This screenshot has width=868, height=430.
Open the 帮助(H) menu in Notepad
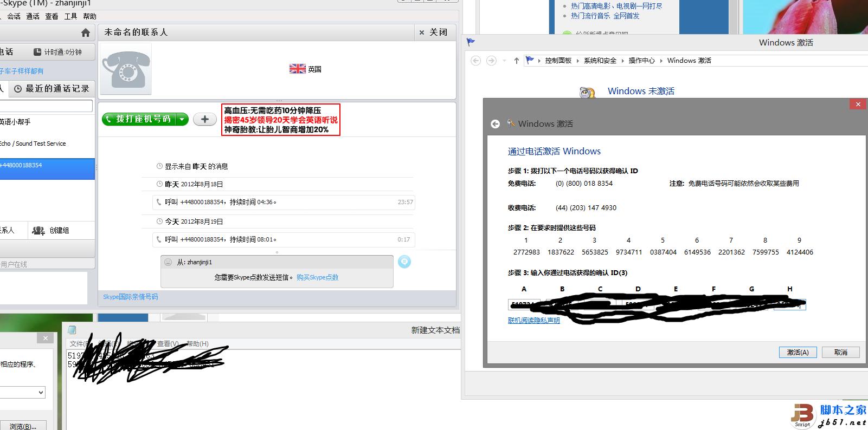coord(197,344)
